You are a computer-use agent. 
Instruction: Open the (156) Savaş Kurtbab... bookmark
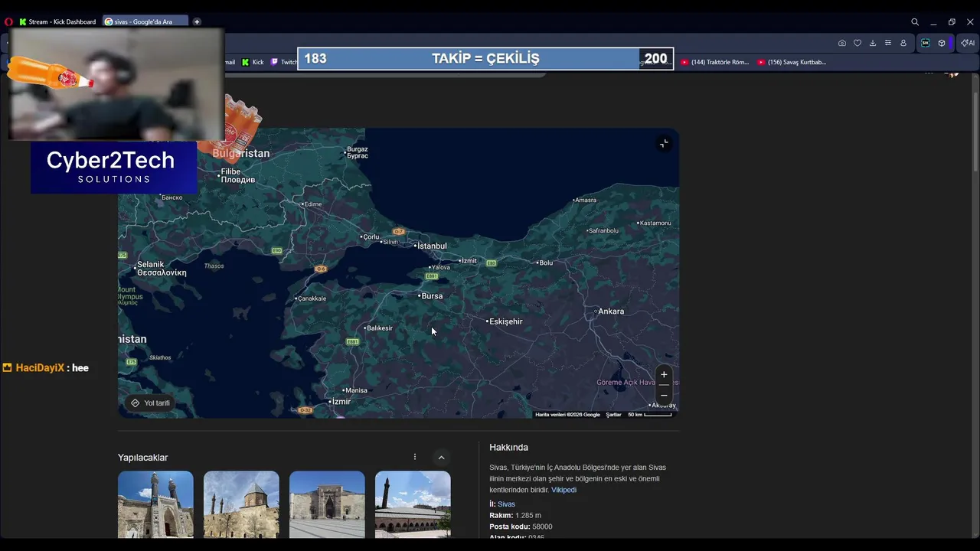tap(792, 62)
